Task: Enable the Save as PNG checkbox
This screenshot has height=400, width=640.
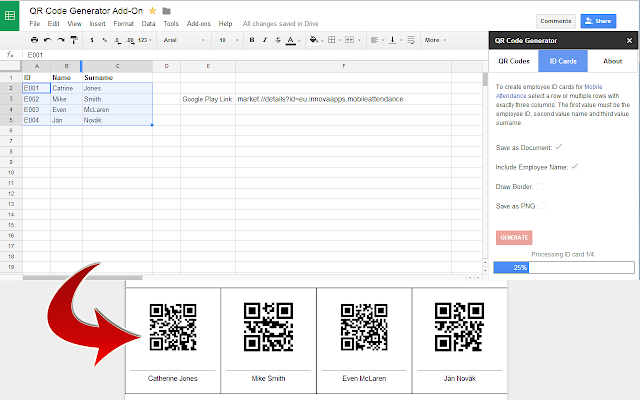Action: pyautogui.click(x=542, y=206)
